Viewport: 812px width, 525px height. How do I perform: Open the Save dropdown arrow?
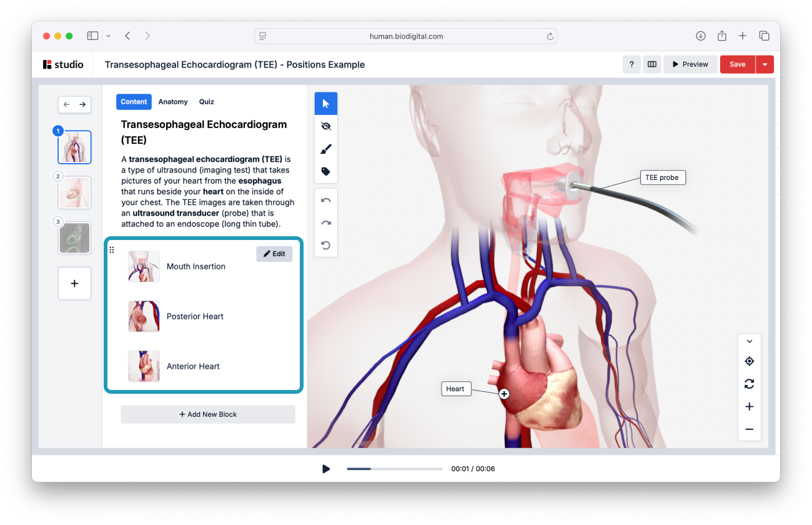coord(765,64)
